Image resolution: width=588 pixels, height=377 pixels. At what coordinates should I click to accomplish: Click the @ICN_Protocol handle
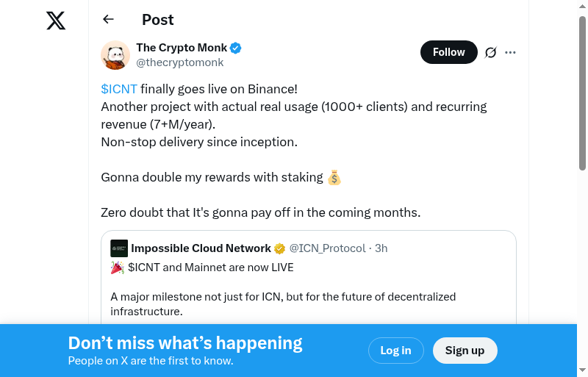[327, 248]
